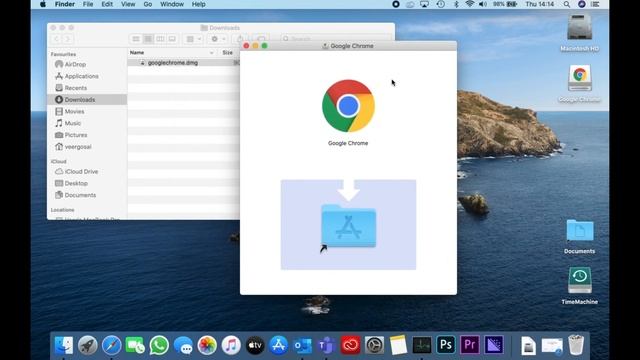Open App Store from the Dock

tap(279, 345)
